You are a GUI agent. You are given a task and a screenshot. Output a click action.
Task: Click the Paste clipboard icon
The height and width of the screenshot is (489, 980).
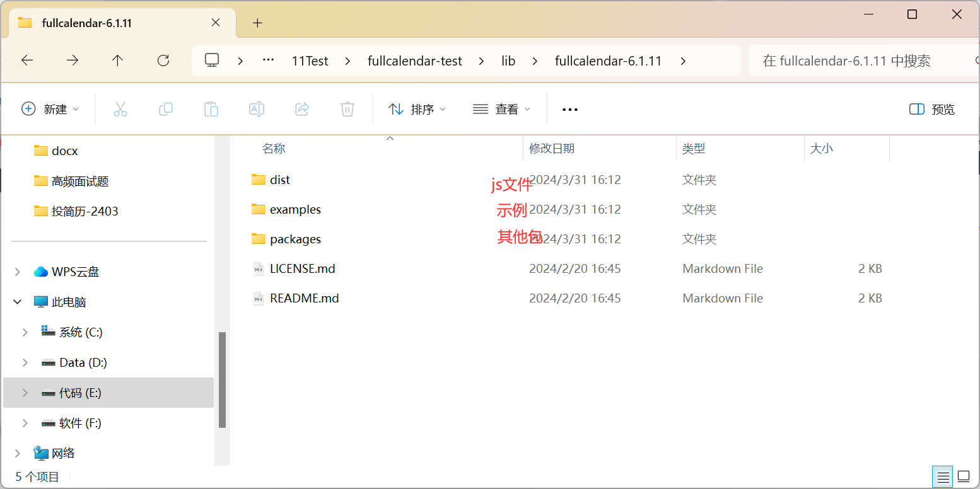[x=211, y=109]
